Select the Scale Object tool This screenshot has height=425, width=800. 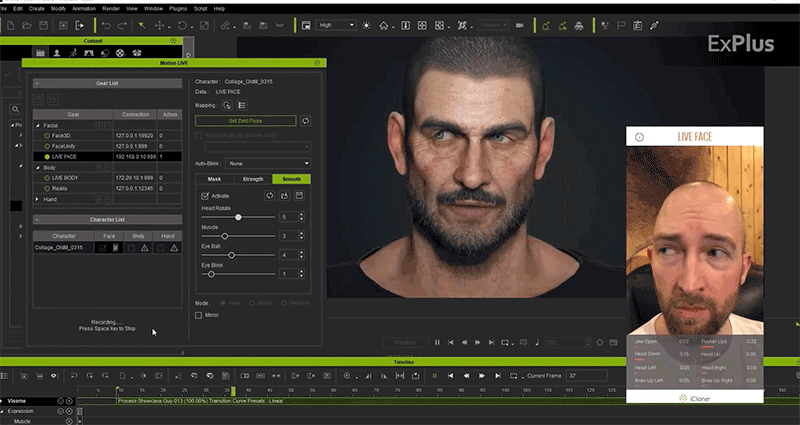204,26
